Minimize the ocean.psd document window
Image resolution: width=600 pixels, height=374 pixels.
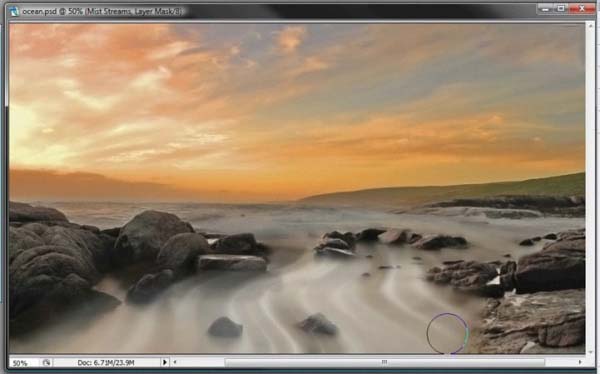click(x=546, y=8)
